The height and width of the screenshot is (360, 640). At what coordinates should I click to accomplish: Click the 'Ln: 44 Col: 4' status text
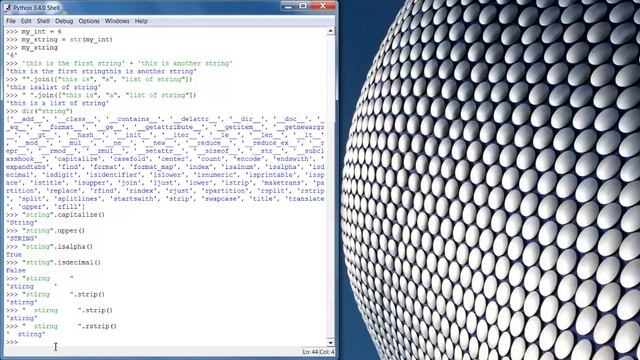pyautogui.click(x=318, y=351)
